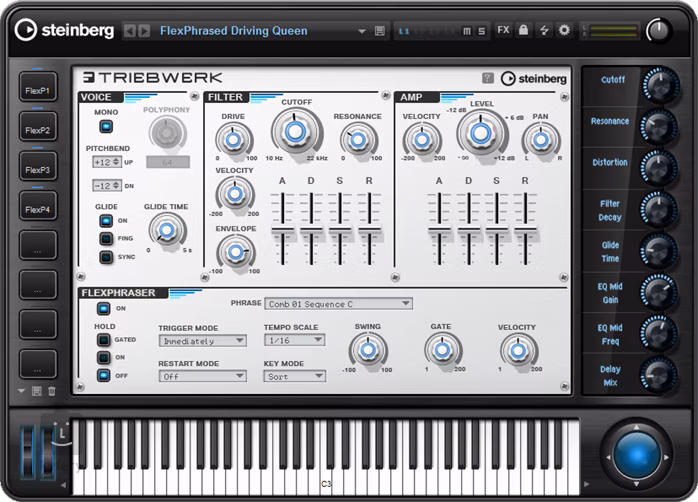Expand the Trigger Mode dropdown
698x502 pixels.
tap(202, 341)
